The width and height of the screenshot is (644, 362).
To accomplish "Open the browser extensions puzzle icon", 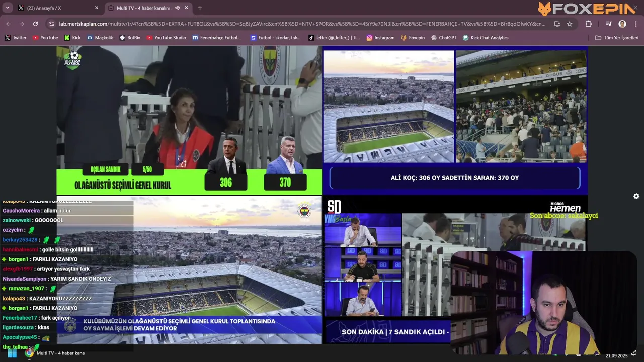I will tap(588, 24).
